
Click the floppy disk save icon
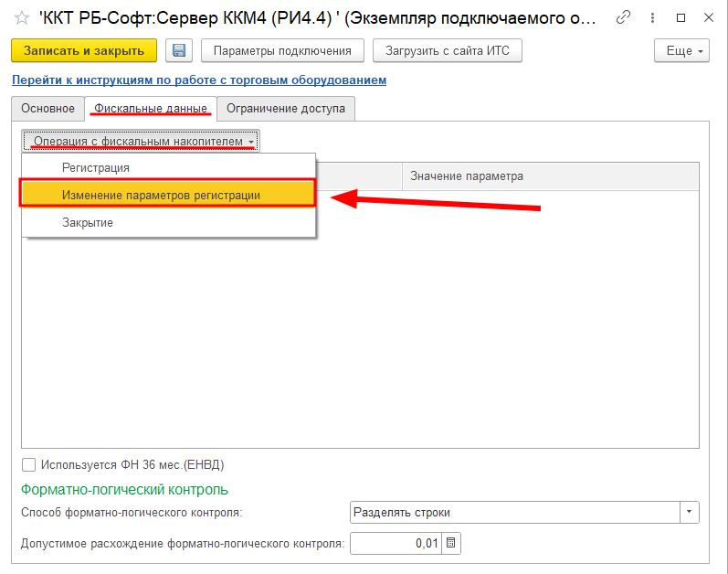tap(179, 51)
